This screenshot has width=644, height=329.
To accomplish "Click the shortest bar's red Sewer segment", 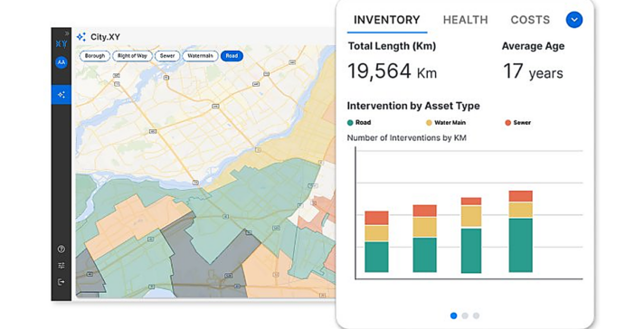I will click(376, 218).
